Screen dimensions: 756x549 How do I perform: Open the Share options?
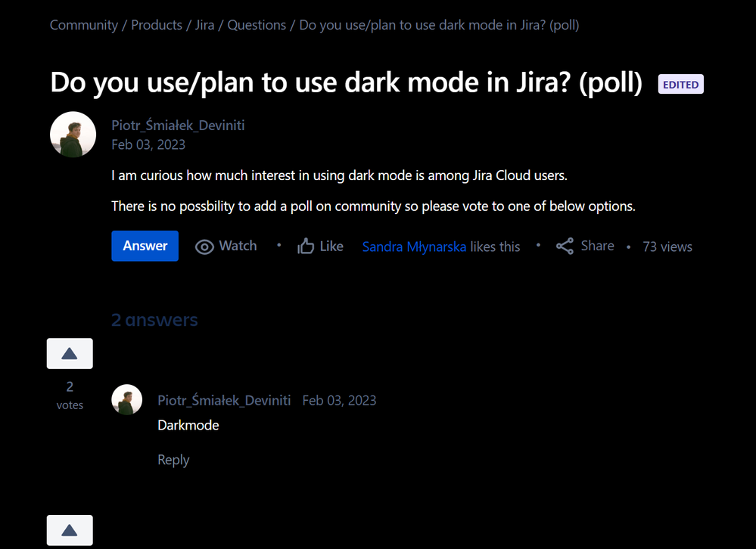tap(584, 246)
